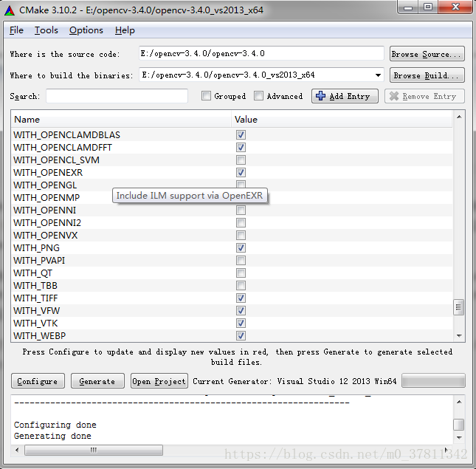Select the WITH_OPENGL row name
The image size is (476, 469).
coord(45,185)
